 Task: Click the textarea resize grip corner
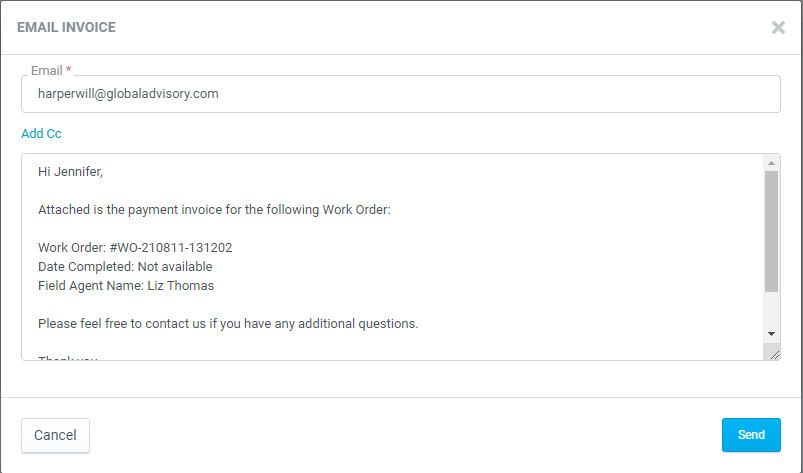(774, 354)
